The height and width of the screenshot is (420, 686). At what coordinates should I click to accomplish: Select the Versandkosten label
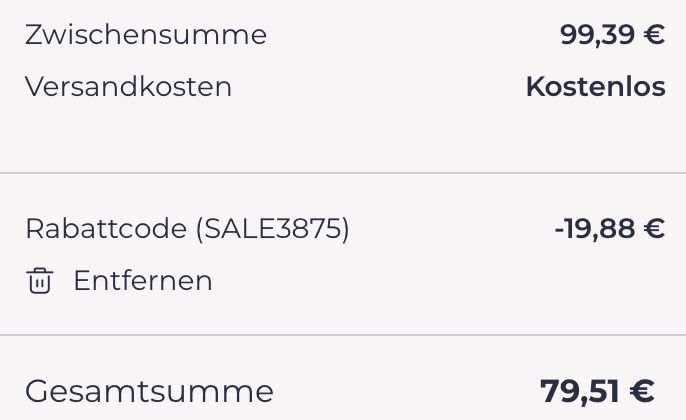(x=128, y=86)
